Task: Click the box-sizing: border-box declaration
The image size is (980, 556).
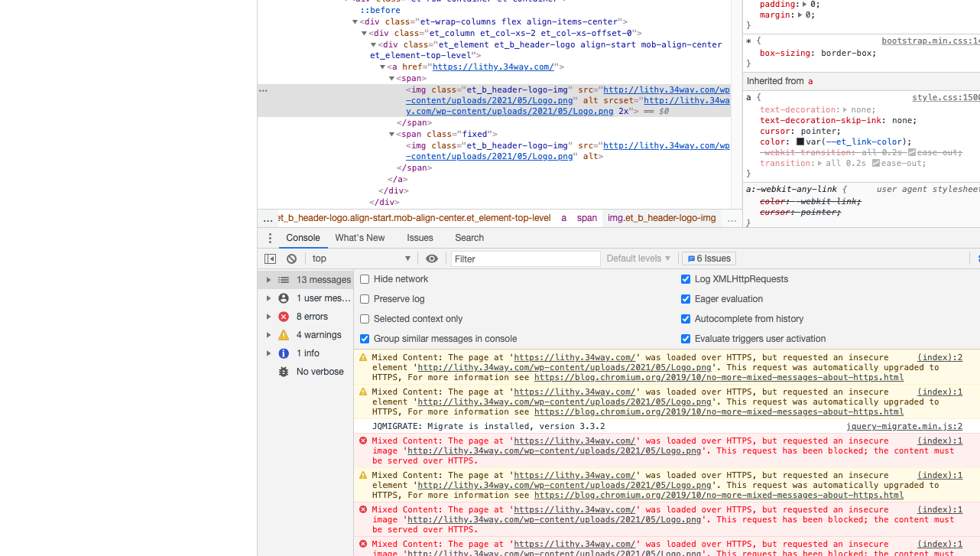Action: click(818, 54)
